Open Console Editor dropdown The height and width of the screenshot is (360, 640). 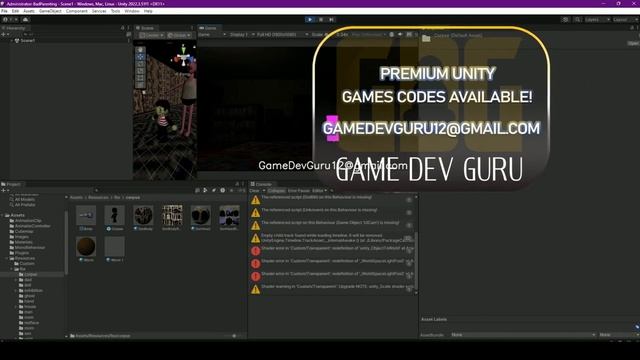320,191
